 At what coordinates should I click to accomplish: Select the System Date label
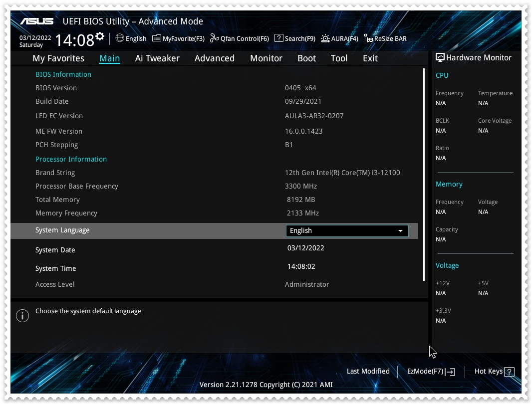(55, 250)
